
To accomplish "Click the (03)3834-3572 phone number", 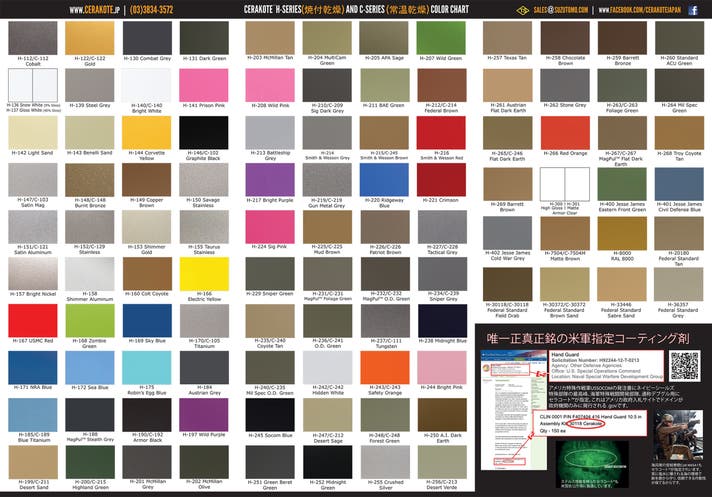I will pyautogui.click(x=159, y=9).
